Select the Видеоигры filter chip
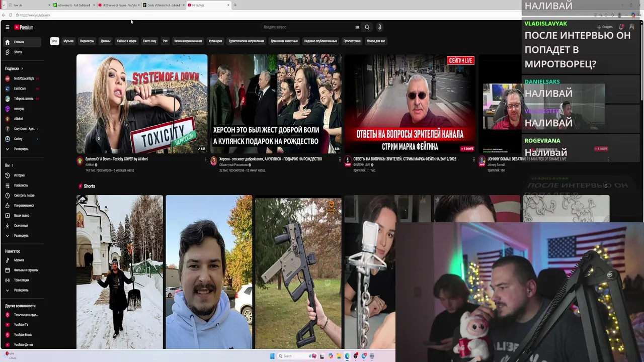644x362 pixels. click(x=87, y=41)
